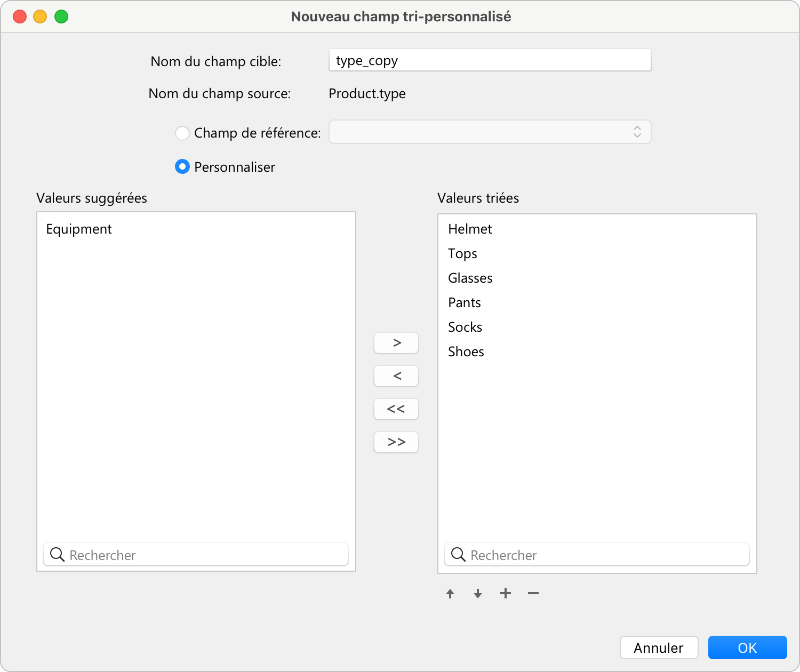800x672 pixels.
Task: Click the Annuler button
Action: point(659,647)
